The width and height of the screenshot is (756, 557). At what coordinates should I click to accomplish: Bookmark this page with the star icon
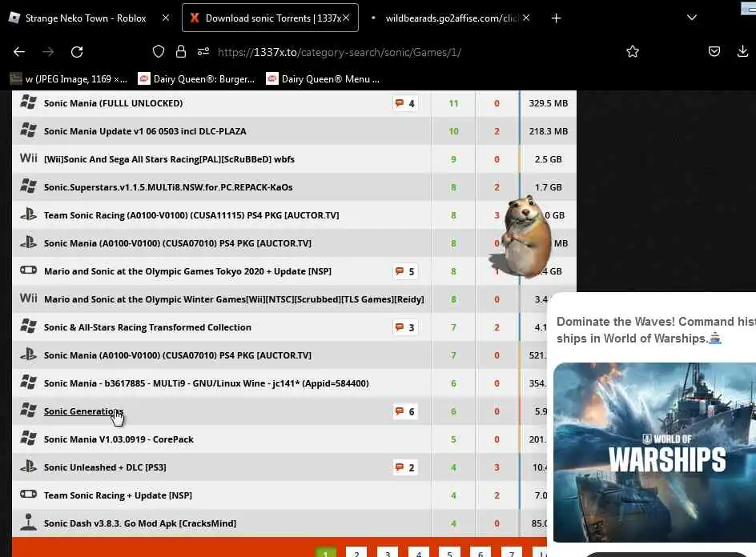point(633,51)
